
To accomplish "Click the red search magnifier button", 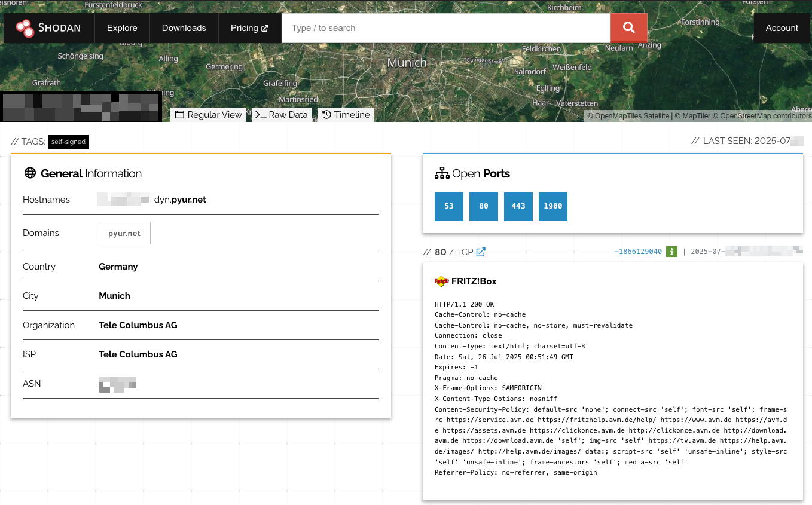I will (628, 28).
